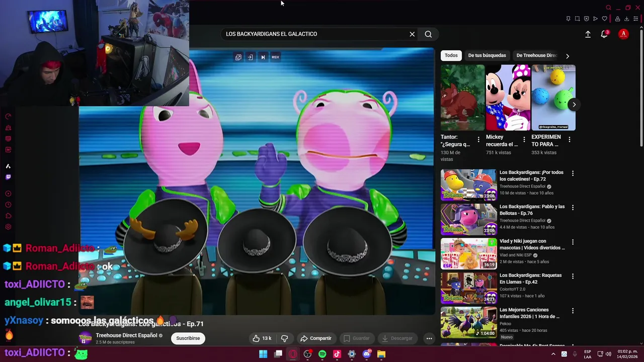The width and height of the screenshot is (644, 362).
Task: Open File Explorer from taskbar
Action: click(381, 354)
